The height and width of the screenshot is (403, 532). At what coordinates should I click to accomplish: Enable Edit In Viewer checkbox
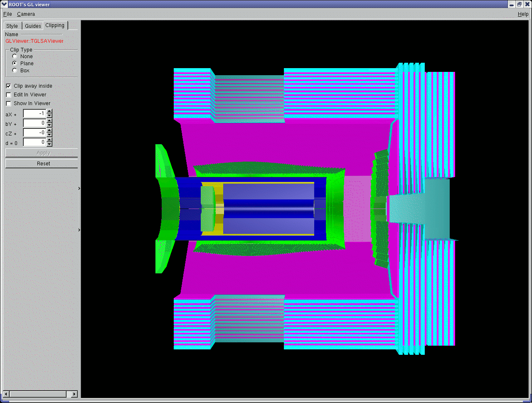(x=8, y=95)
